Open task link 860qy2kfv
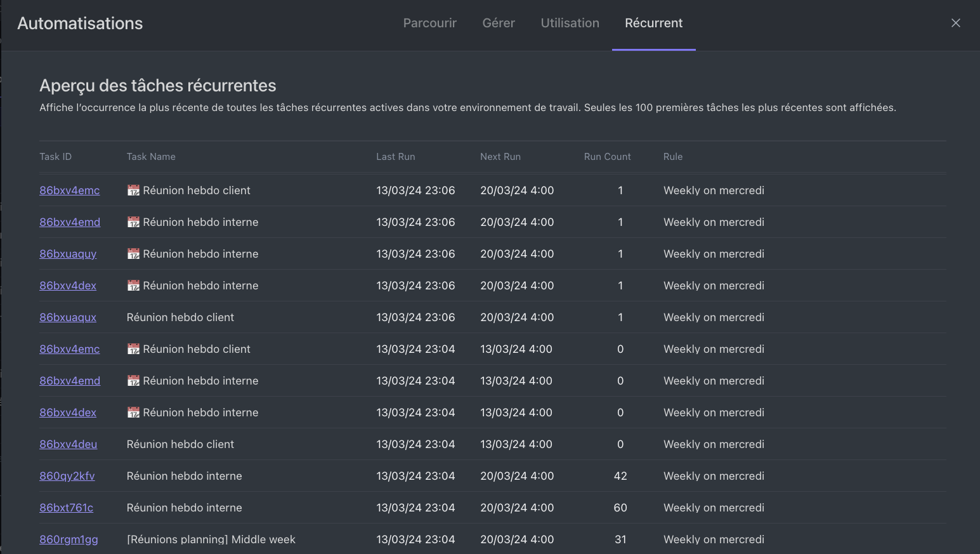Viewport: 980px width, 554px height. click(67, 476)
